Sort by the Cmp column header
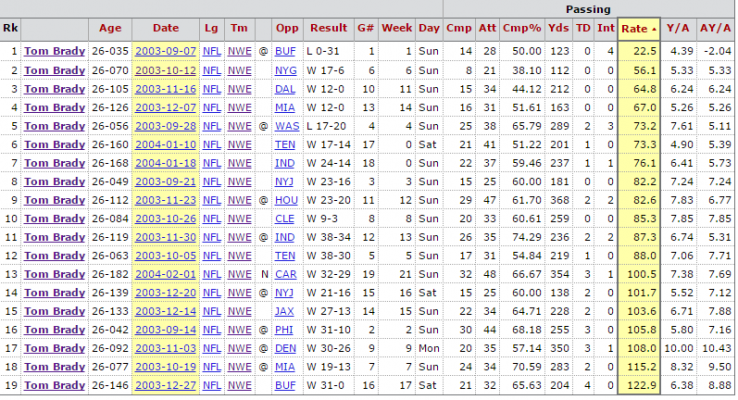738x400 pixels. [x=459, y=28]
